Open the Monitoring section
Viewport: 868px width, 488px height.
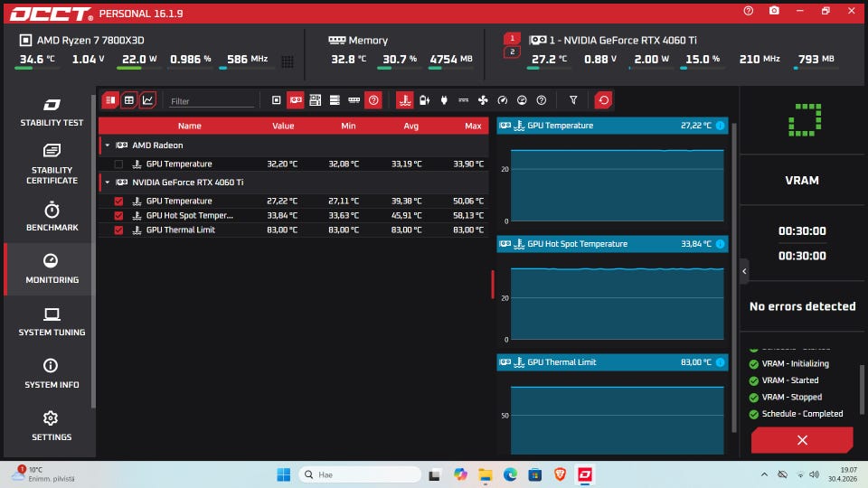52,269
